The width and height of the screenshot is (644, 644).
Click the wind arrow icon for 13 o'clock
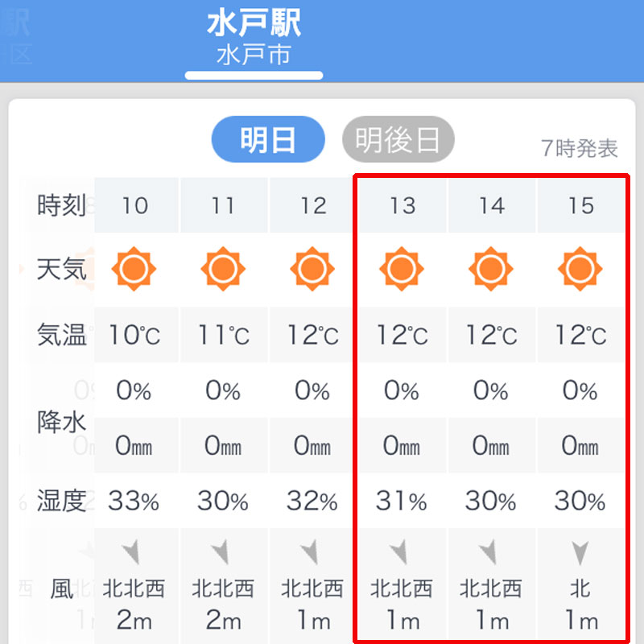tap(399, 552)
